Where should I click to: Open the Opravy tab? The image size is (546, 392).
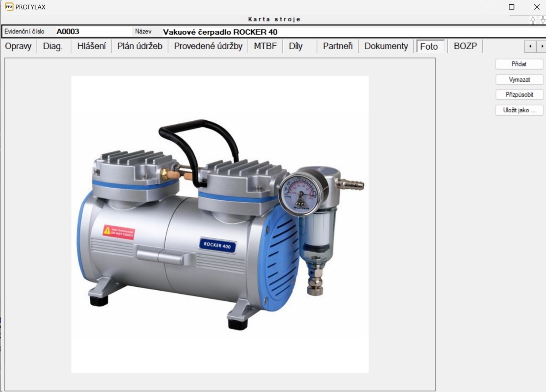pos(18,46)
